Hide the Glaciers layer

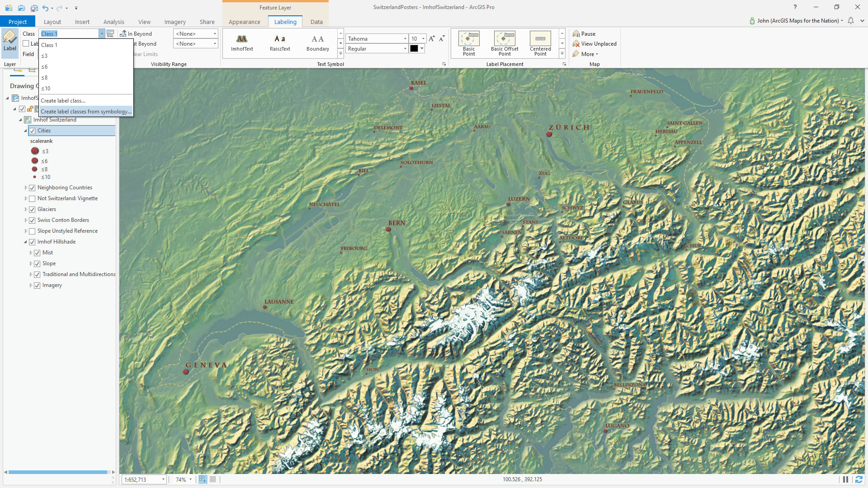[x=32, y=209]
